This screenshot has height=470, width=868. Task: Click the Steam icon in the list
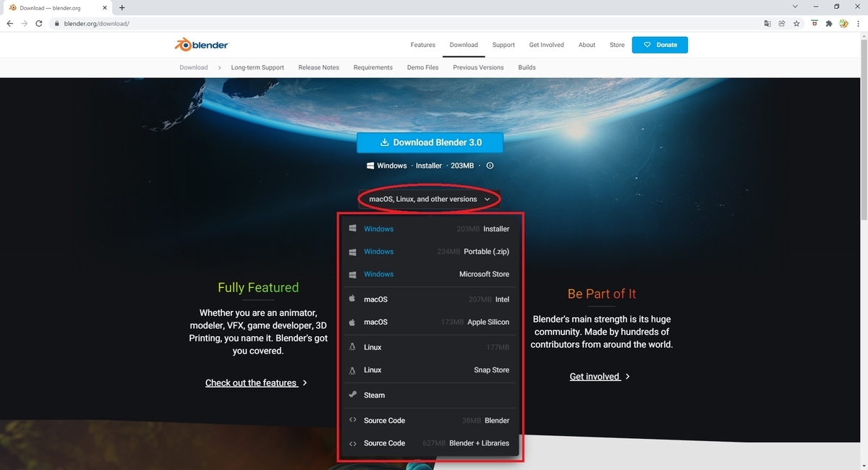click(352, 395)
